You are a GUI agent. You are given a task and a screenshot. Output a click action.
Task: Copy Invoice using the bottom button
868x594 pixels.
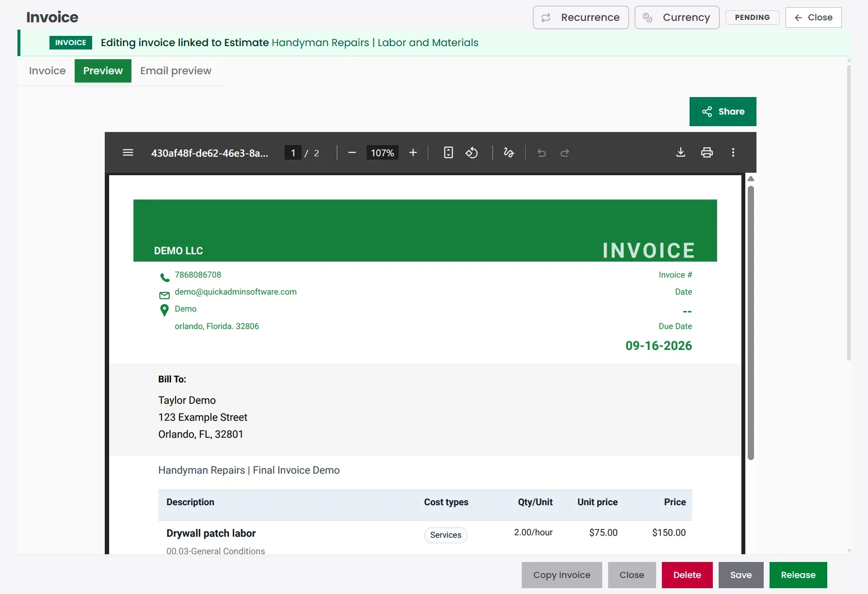click(562, 575)
